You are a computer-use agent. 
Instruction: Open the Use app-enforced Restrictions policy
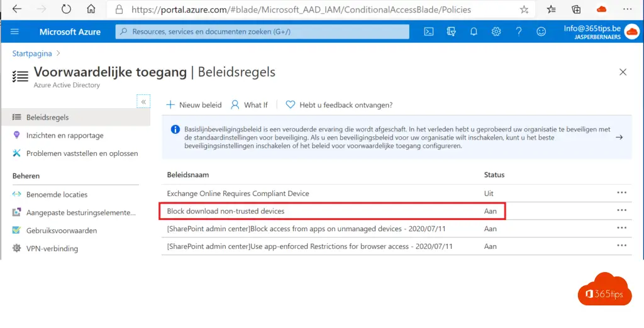click(309, 247)
